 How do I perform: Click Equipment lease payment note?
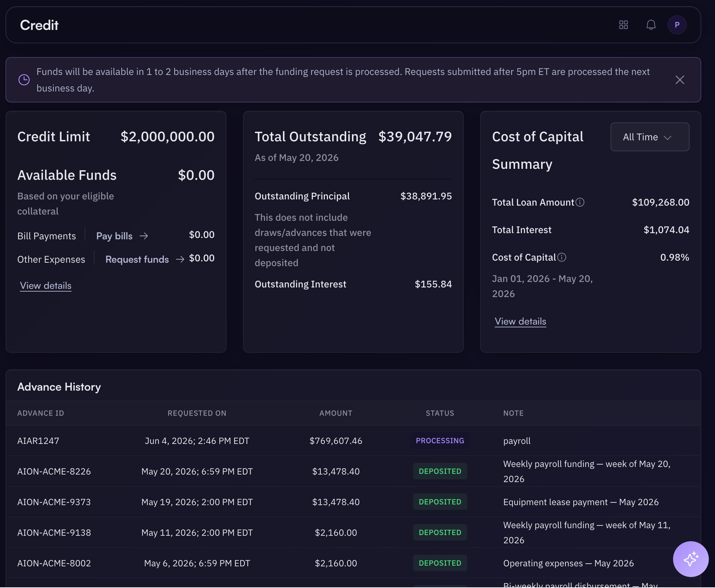point(581,502)
